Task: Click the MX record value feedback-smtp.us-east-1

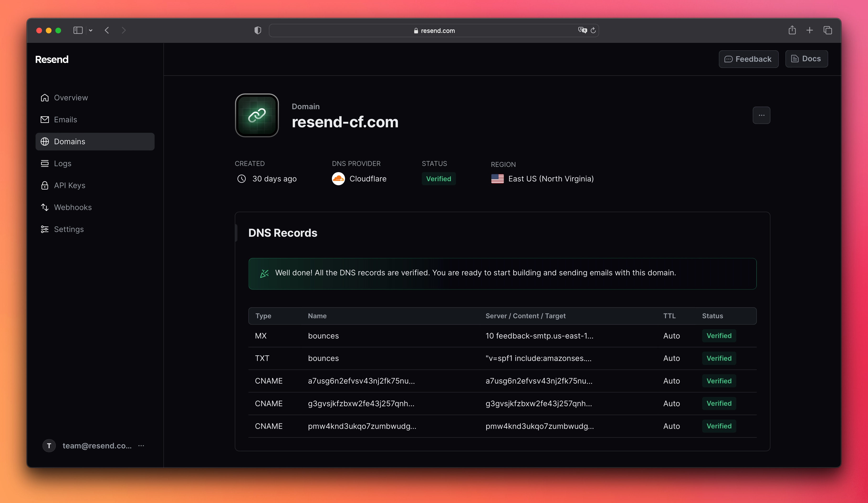Action: tap(539, 336)
